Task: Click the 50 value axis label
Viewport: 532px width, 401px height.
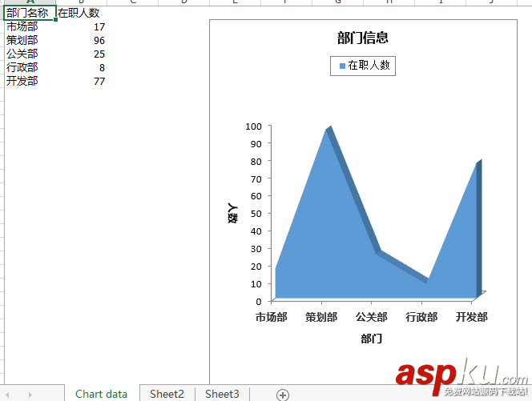Action: coord(256,214)
